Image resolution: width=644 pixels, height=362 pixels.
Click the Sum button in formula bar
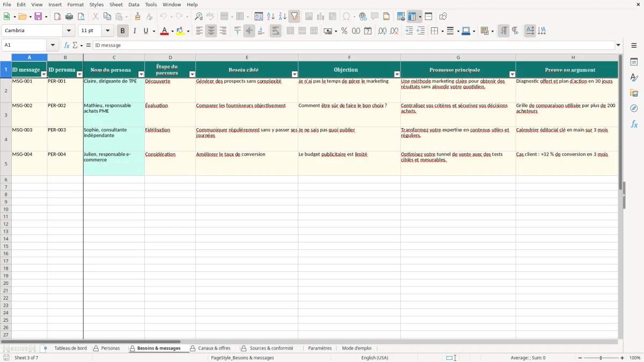[x=75, y=46]
